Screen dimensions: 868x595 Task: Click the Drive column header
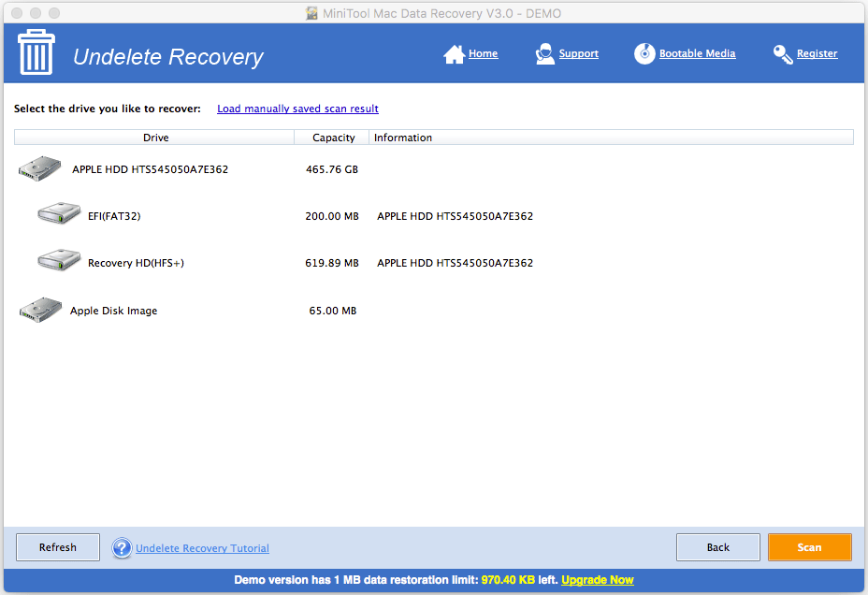pyautogui.click(x=154, y=138)
